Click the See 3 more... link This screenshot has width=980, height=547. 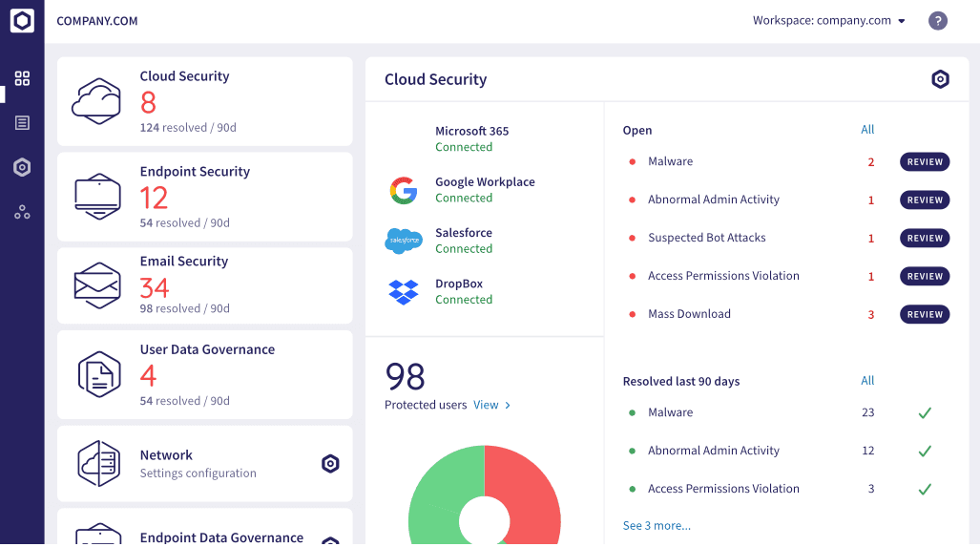[x=657, y=526]
